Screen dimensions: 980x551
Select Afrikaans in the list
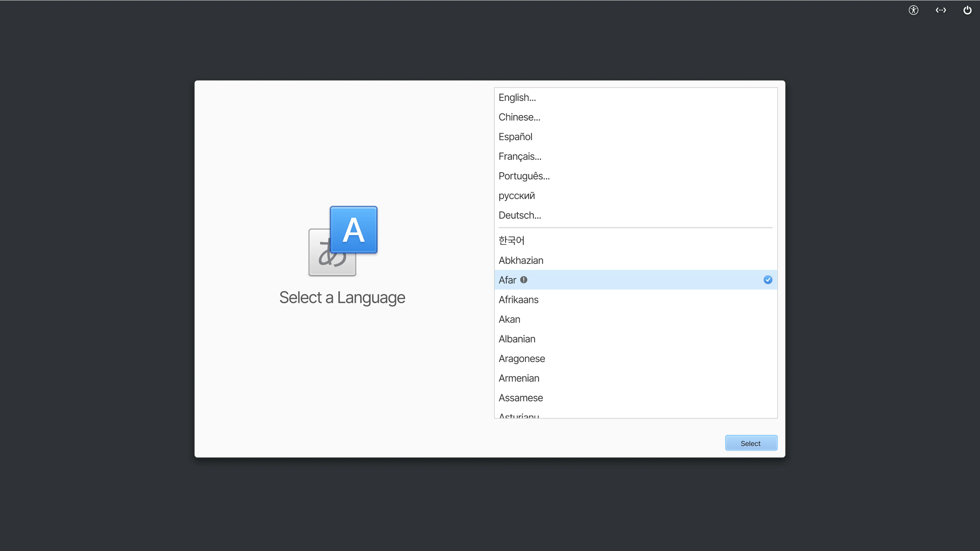[518, 300]
